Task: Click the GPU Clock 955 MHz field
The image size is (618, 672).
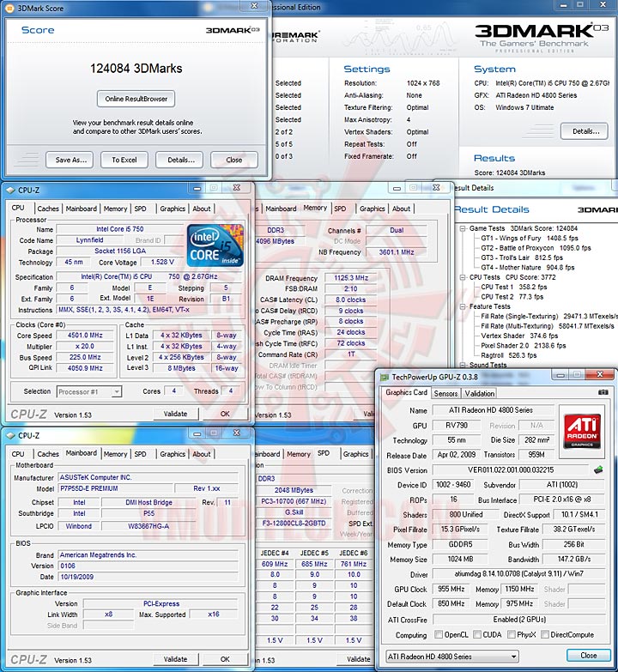Action: (x=451, y=589)
